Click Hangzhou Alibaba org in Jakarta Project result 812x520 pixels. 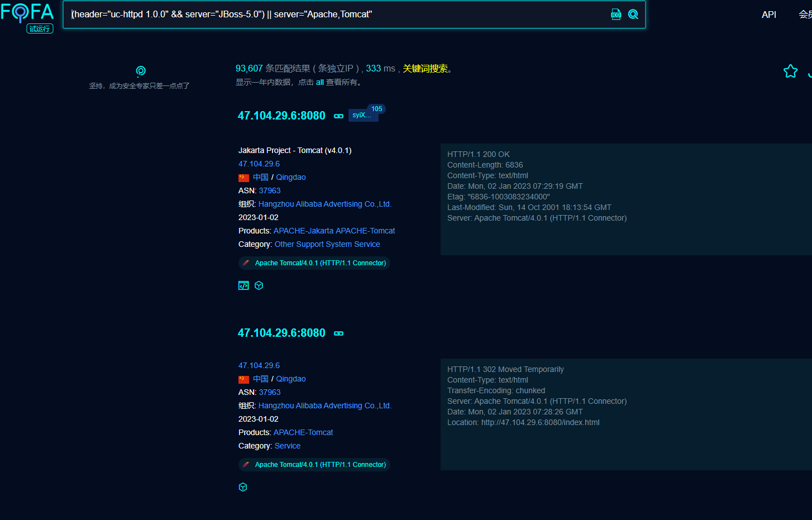pyautogui.click(x=325, y=204)
